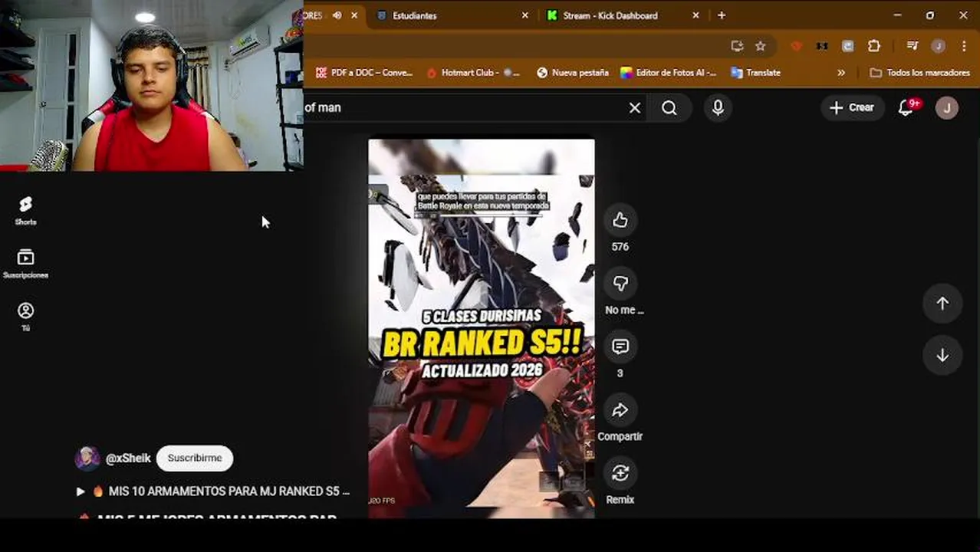The width and height of the screenshot is (980, 552).
Task: Click the Suscribirme button
Action: pos(195,458)
